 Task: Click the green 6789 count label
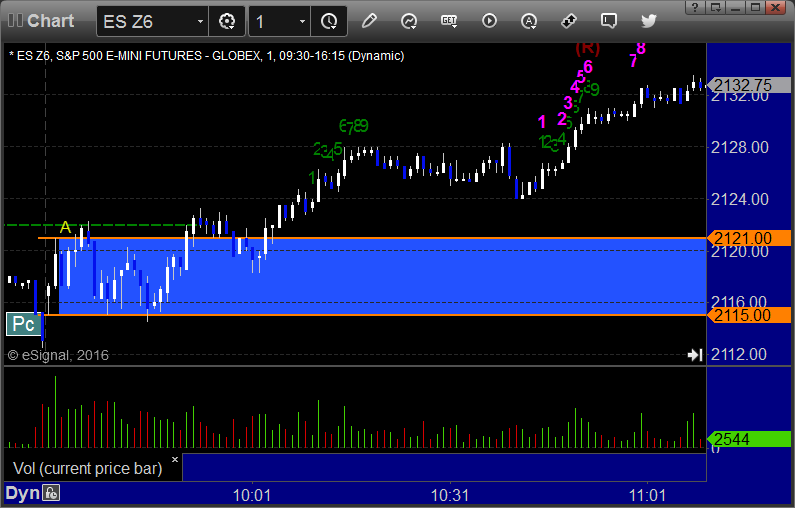click(353, 126)
